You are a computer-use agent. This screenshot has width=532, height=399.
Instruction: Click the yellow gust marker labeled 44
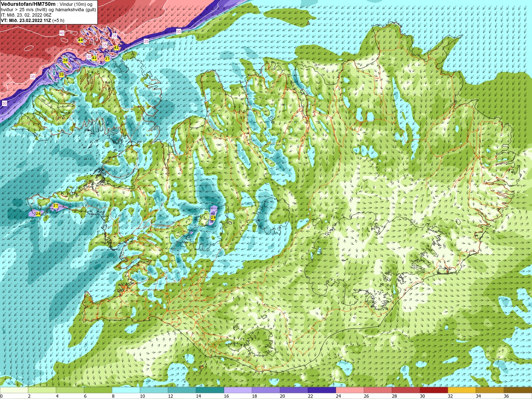(81, 40)
